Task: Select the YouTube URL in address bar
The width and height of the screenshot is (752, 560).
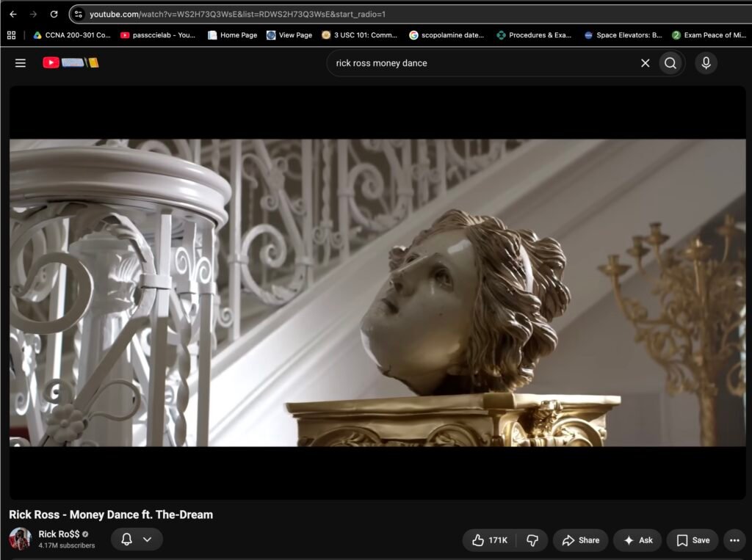Action: click(237, 15)
